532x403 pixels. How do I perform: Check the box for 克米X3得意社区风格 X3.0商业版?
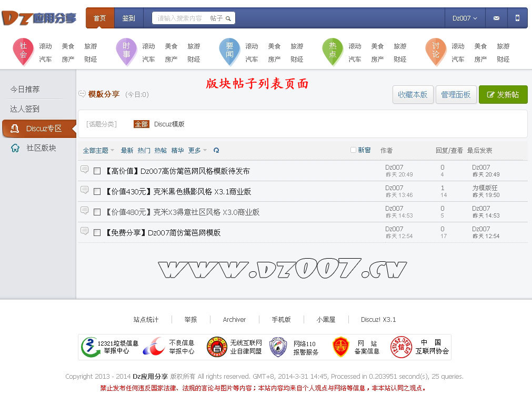click(x=97, y=212)
